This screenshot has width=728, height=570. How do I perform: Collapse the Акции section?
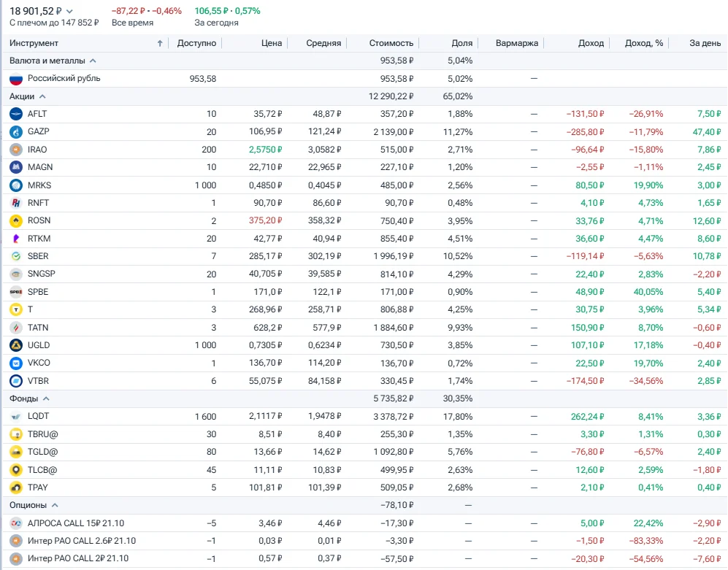point(42,96)
